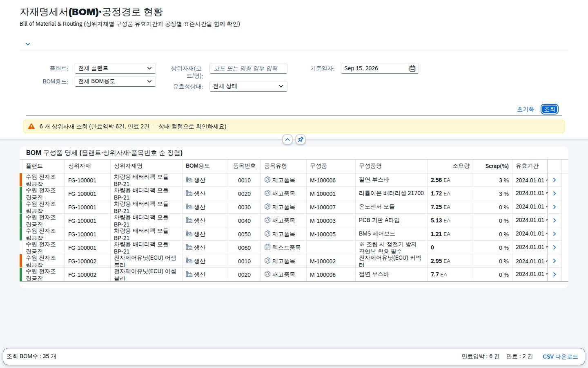Click the 상위자재명 column header

146,166
